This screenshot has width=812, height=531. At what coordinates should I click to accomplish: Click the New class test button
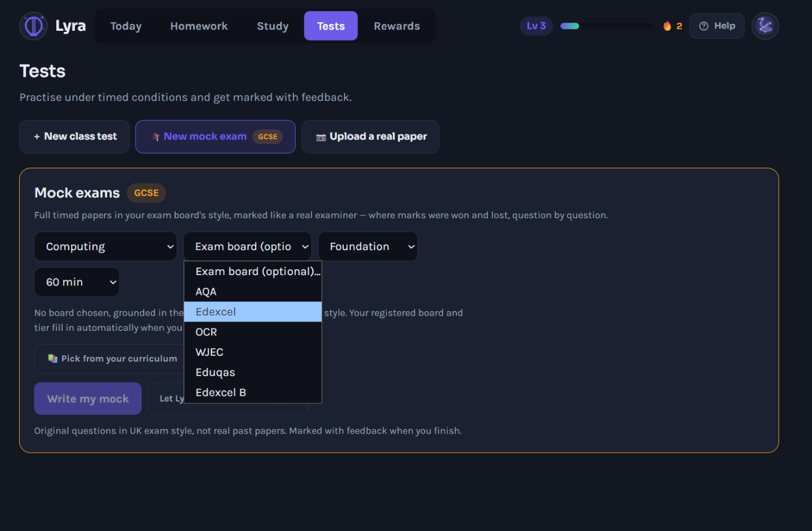(74, 137)
